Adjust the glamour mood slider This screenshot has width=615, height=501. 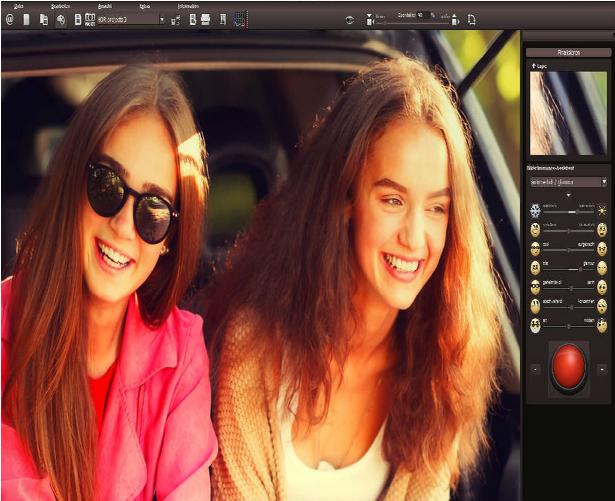(569, 270)
